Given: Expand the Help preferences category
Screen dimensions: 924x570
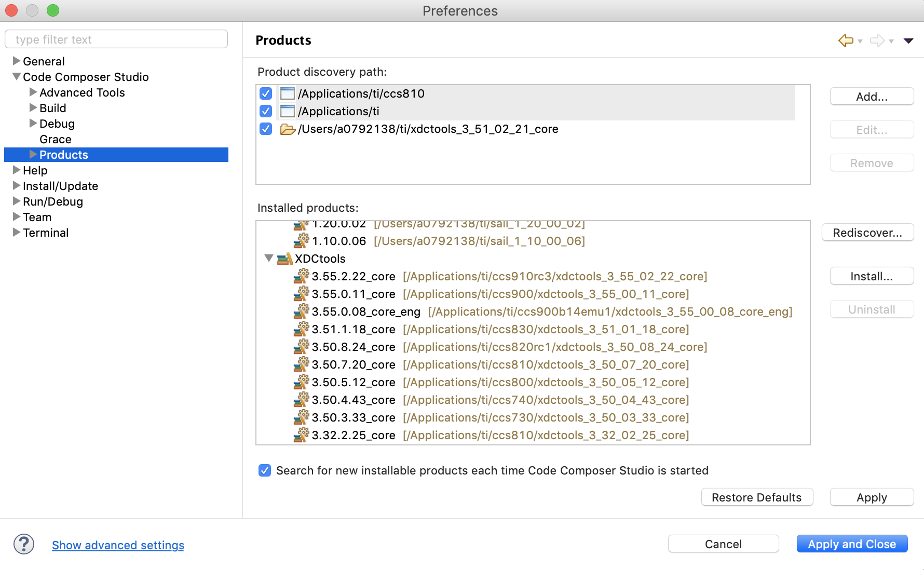Looking at the screenshot, I should coord(17,170).
